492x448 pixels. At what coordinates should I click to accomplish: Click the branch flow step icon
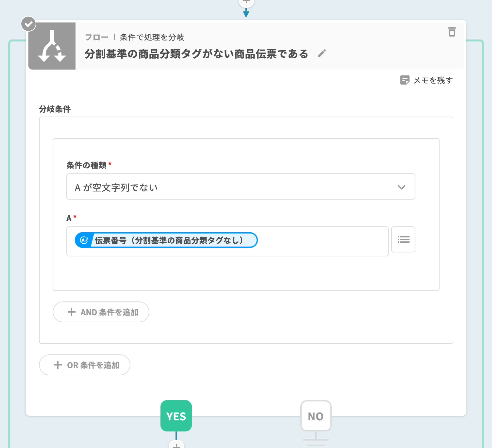point(52,46)
